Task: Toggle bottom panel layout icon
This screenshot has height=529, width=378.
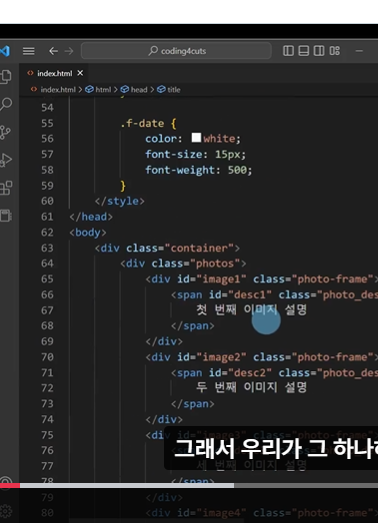Action: point(304,51)
